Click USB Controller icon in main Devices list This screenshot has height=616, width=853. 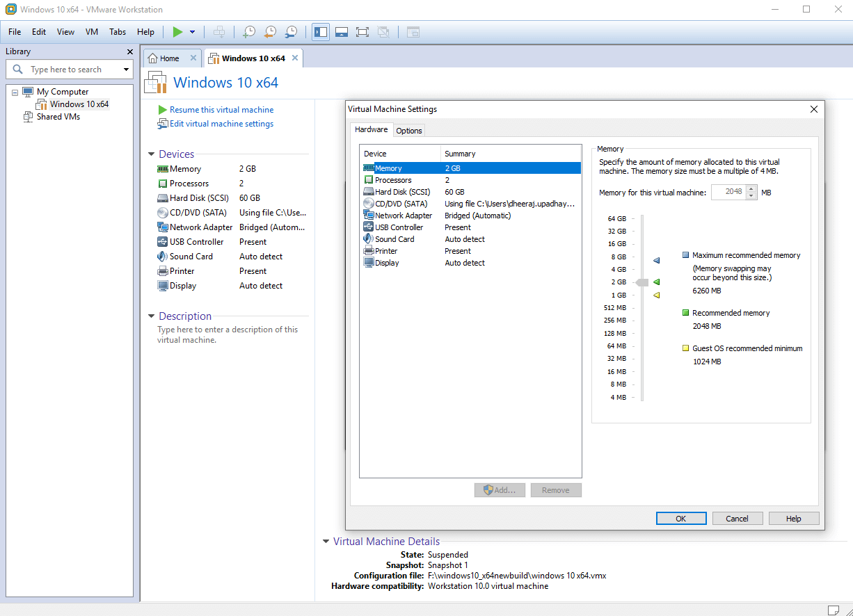[x=163, y=242]
